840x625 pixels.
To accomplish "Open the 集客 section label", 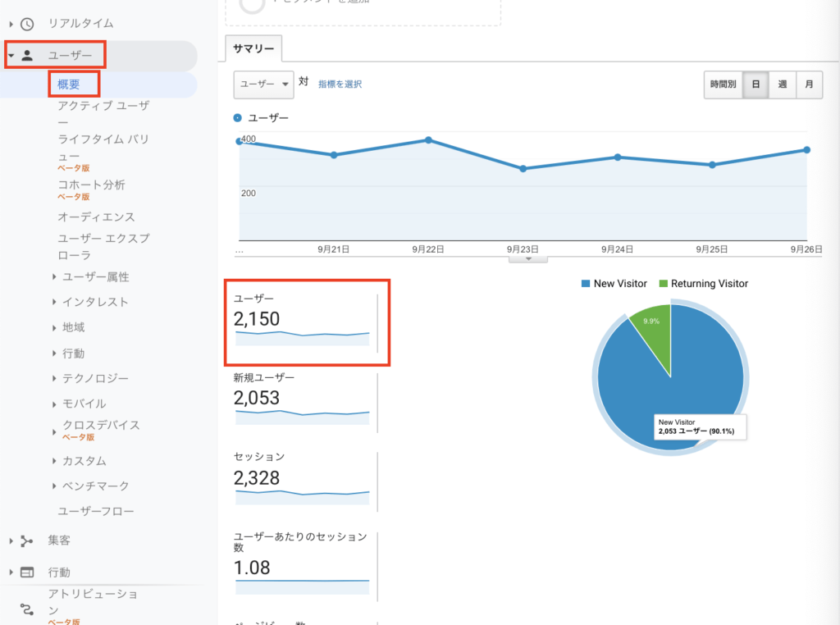I will (59, 541).
